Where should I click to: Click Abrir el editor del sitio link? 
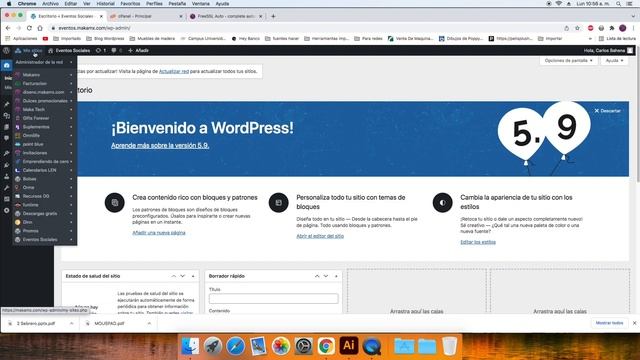point(320,236)
